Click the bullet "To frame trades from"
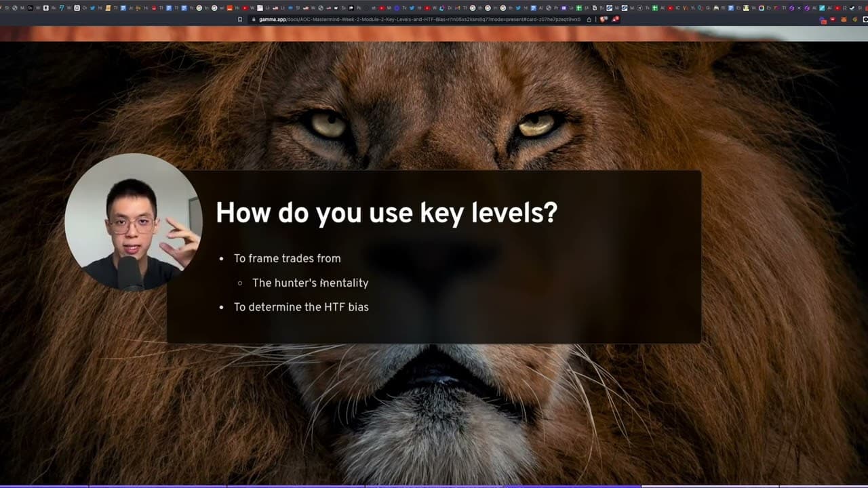This screenshot has width=868, height=488. pyautogui.click(x=288, y=258)
